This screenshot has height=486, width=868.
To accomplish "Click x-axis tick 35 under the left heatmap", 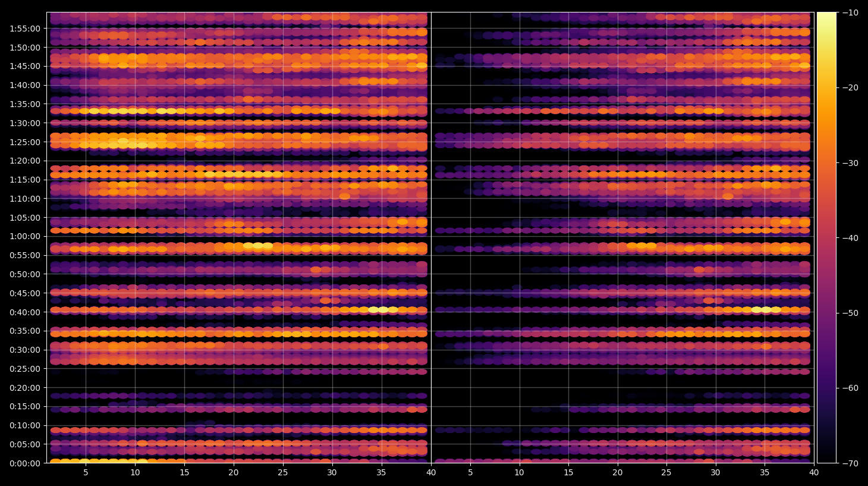I will tap(381, 473).
